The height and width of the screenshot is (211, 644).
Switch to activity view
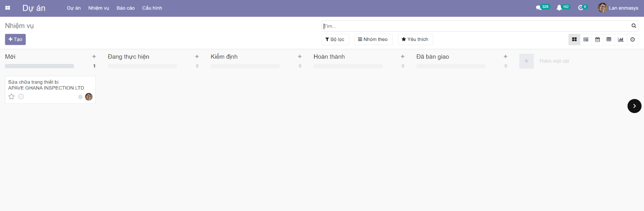(632, 40)
